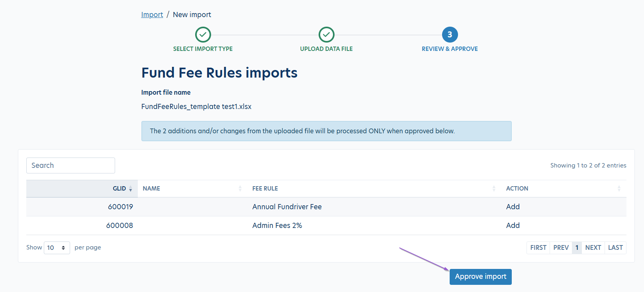The width and height of the screenshot is (644, 292).
Task: Go to the PREV page
Action: (x=561, y=247)
